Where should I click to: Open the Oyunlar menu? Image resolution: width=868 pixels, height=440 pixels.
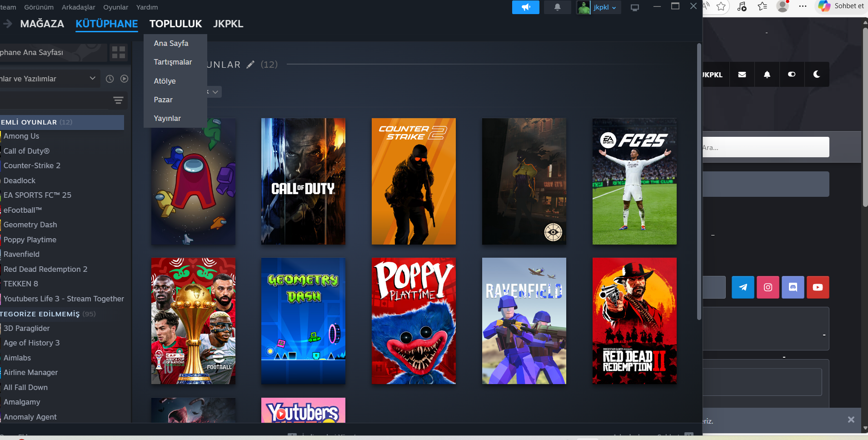pyautogui.click(x=116, y=7)
